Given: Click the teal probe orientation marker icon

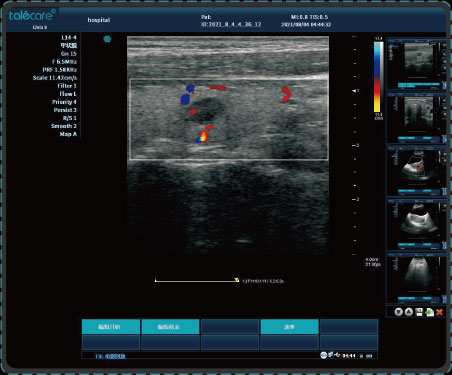Looking at the screenshot, I should (x=107, y=39).
